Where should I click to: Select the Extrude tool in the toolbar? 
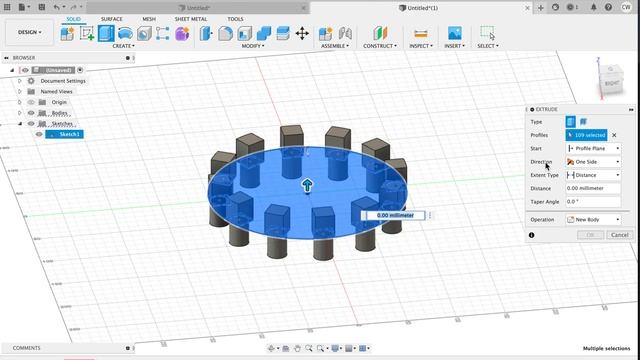pyautogui.click(x=106, y=33)
